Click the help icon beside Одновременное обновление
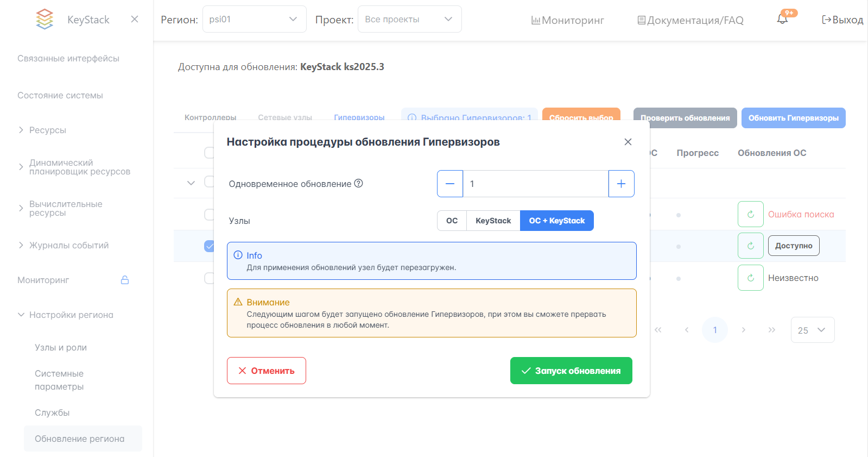Screen dimensions: 868x457 pos(358,183)
